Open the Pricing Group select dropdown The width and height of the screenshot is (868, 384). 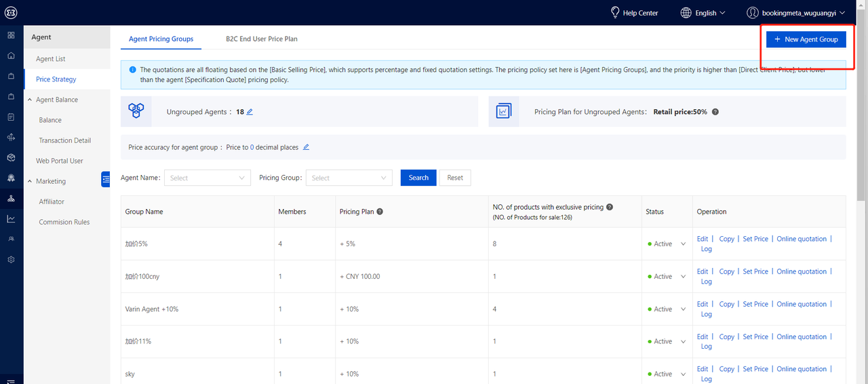point(349,178)
